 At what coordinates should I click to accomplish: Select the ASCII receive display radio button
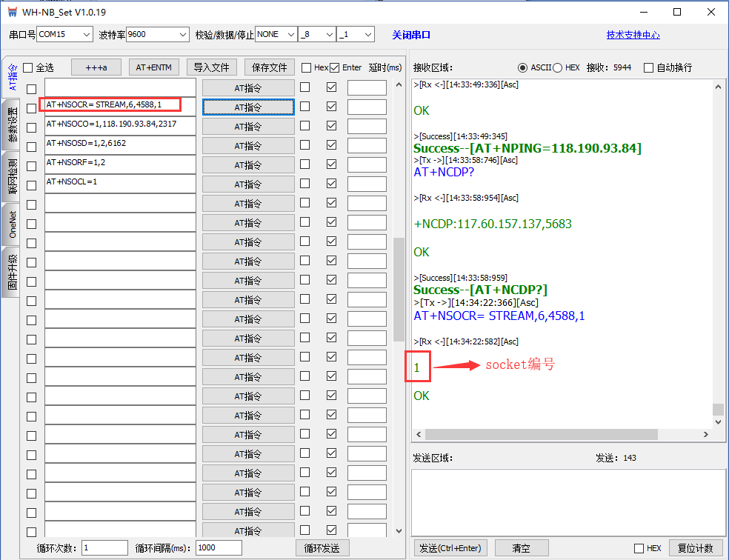coord(522,68)
